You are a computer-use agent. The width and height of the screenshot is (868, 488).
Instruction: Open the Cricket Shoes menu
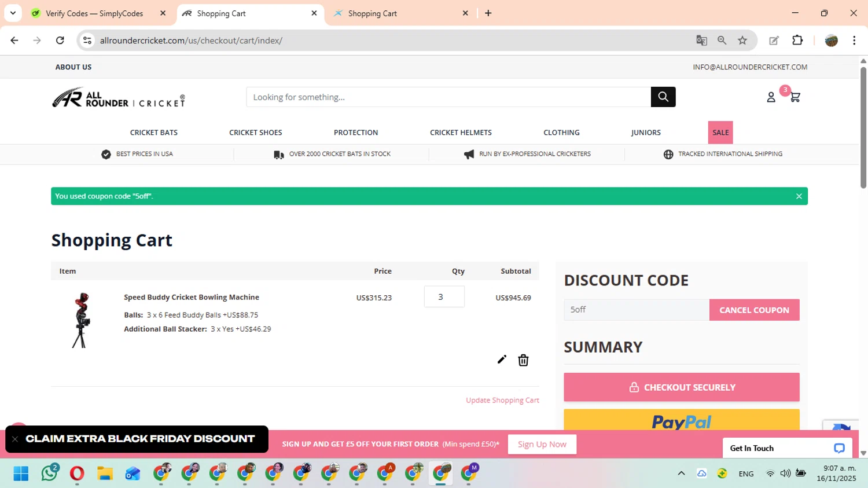pyautogui.click(x=256, y=133)
